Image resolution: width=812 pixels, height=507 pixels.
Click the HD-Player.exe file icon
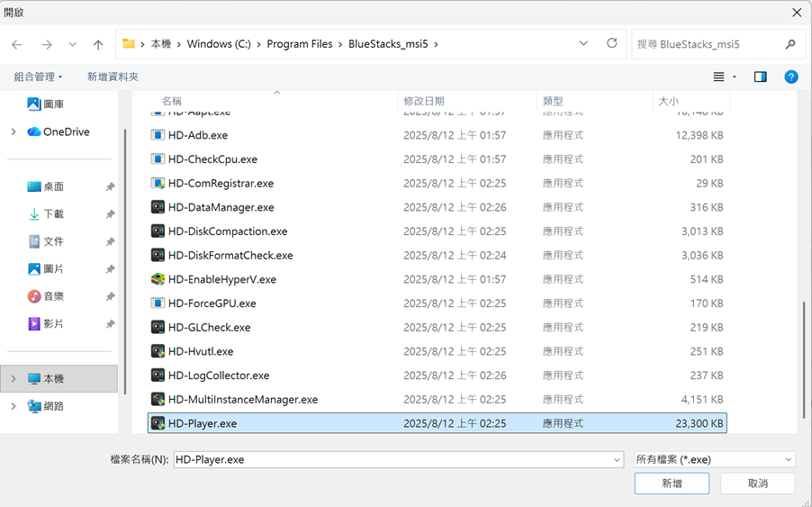pyautogui.click(x=158, y=423)
